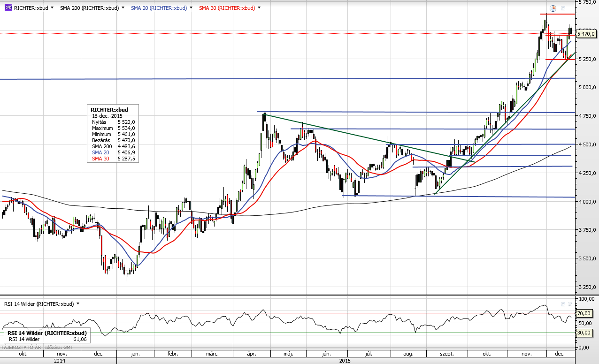
Task: Click the CFD instrument badge icon
Action: [8, 8]
